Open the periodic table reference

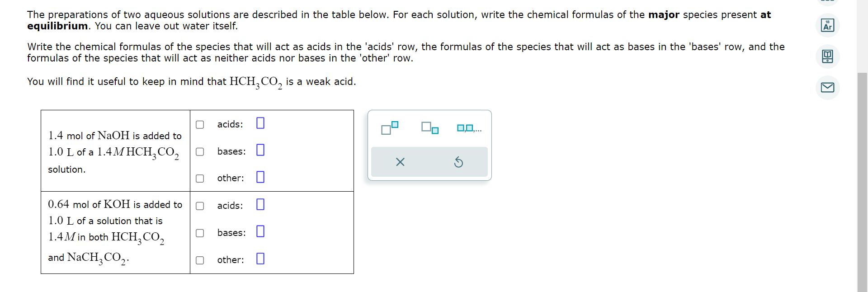828,25
